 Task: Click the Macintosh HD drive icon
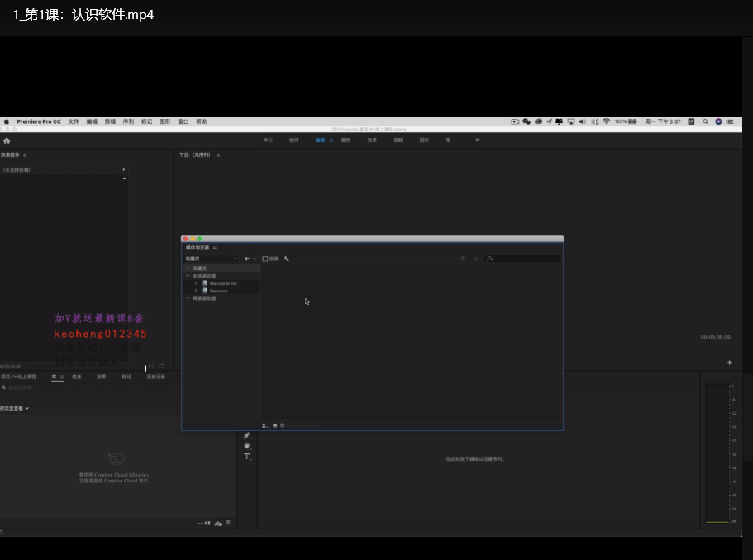click(205, 283)
